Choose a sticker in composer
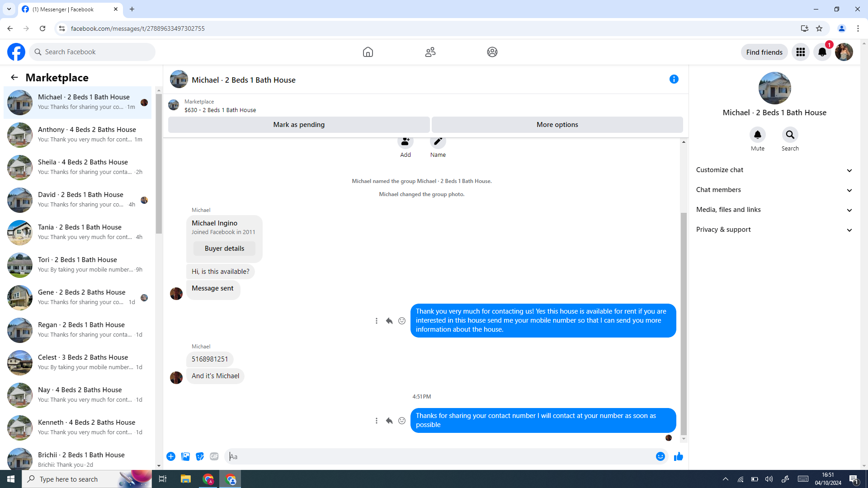 point(200,456)
